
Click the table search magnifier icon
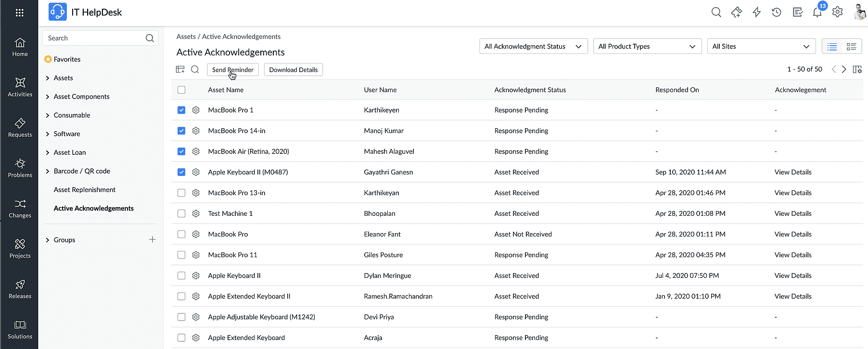click(195, 69)
